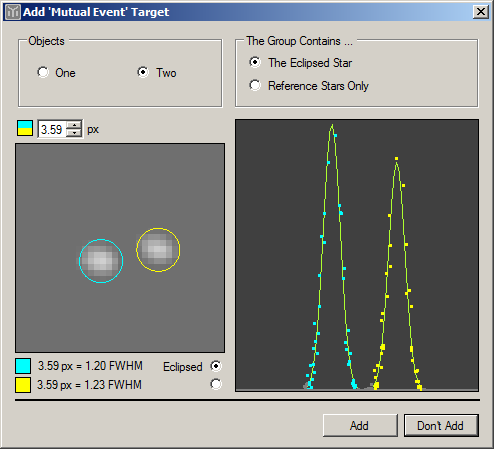This screenshot has height=449, width=494.
Task: Choose The Eclipsed Star option
Action: (x=255, y=62)
